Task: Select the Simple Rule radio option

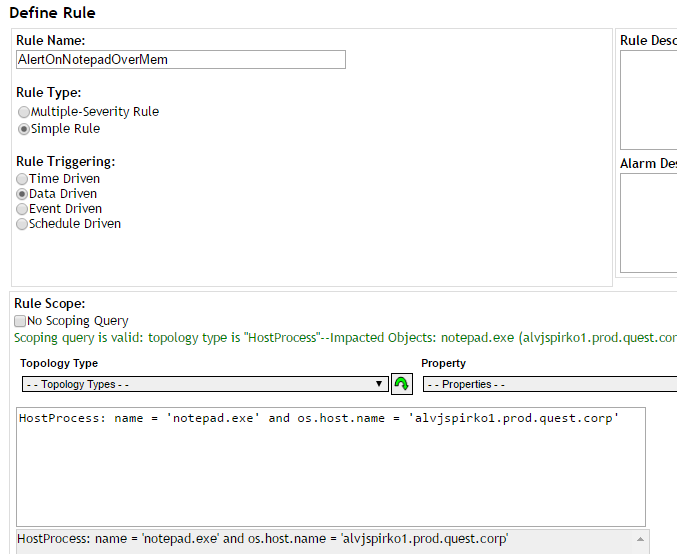Action: tap(24, 129)
